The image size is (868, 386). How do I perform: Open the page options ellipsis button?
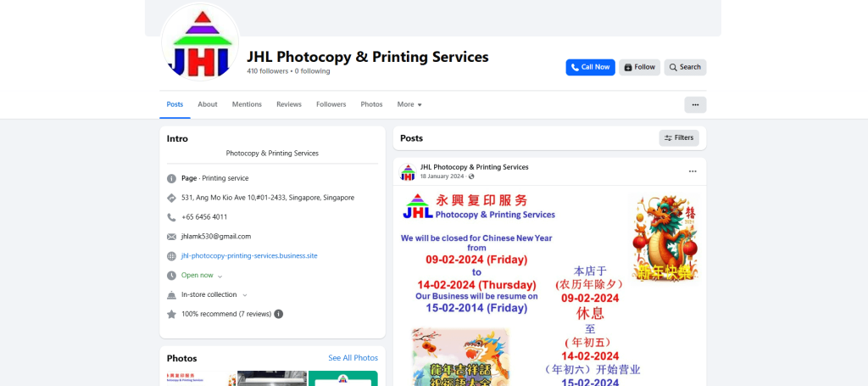coord(695,104)
